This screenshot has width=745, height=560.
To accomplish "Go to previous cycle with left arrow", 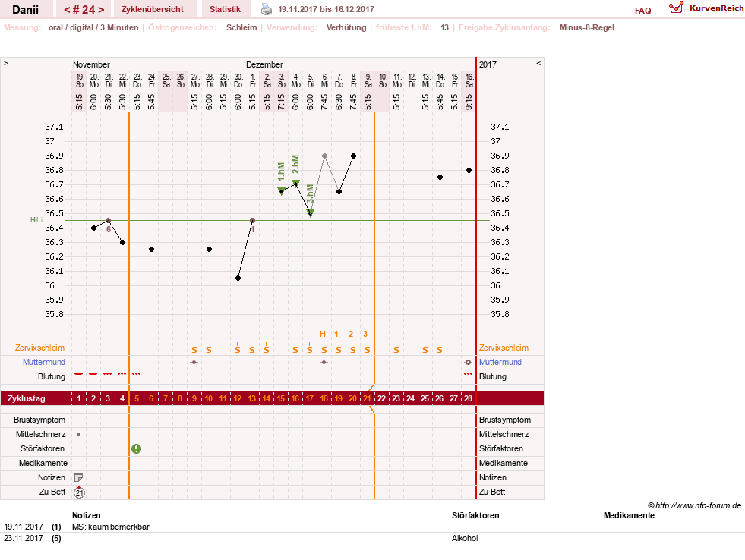I will coord(67,10).
